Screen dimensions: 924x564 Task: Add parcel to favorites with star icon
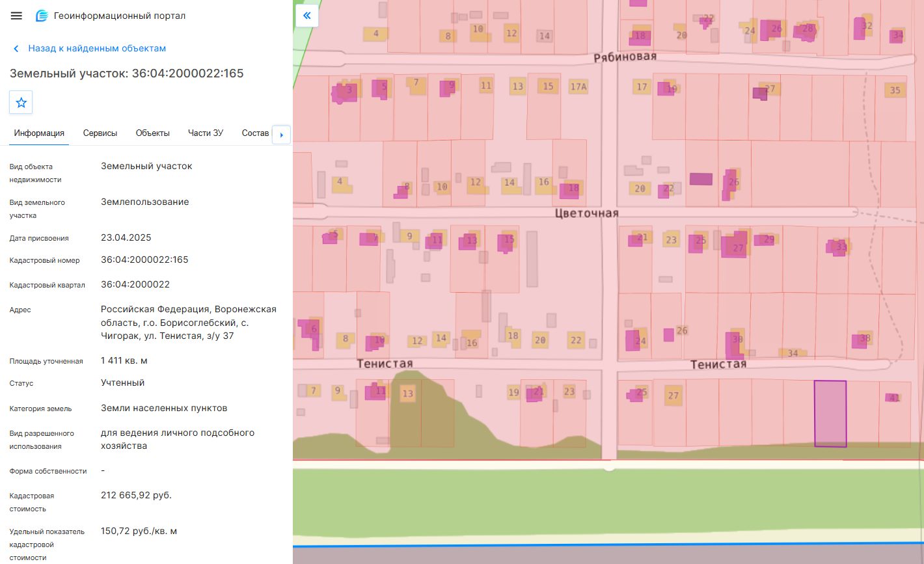tap(21, 102)
